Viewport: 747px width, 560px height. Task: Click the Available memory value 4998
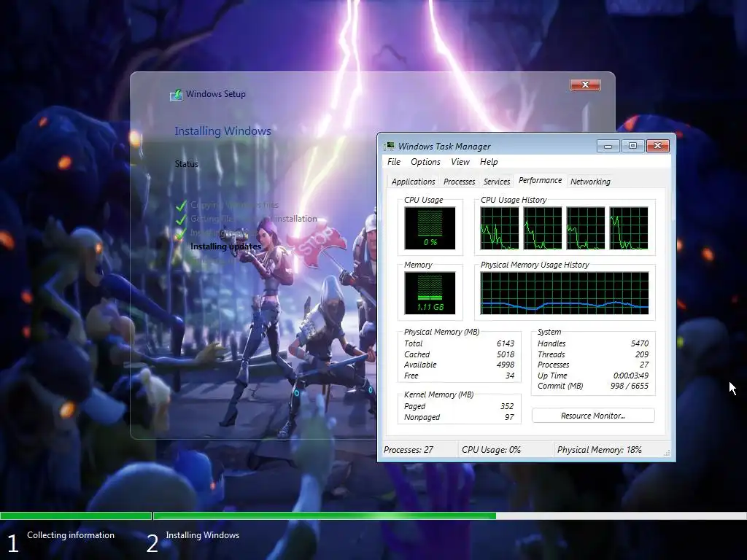point(505,365)
